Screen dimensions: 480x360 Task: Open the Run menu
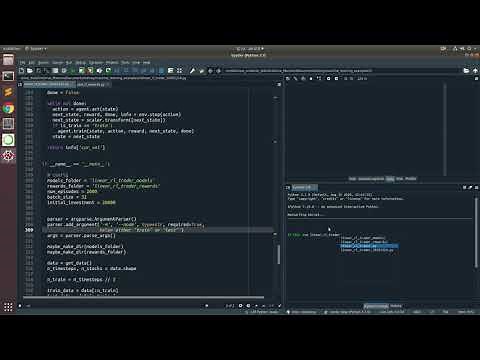(x=69, y=63)
